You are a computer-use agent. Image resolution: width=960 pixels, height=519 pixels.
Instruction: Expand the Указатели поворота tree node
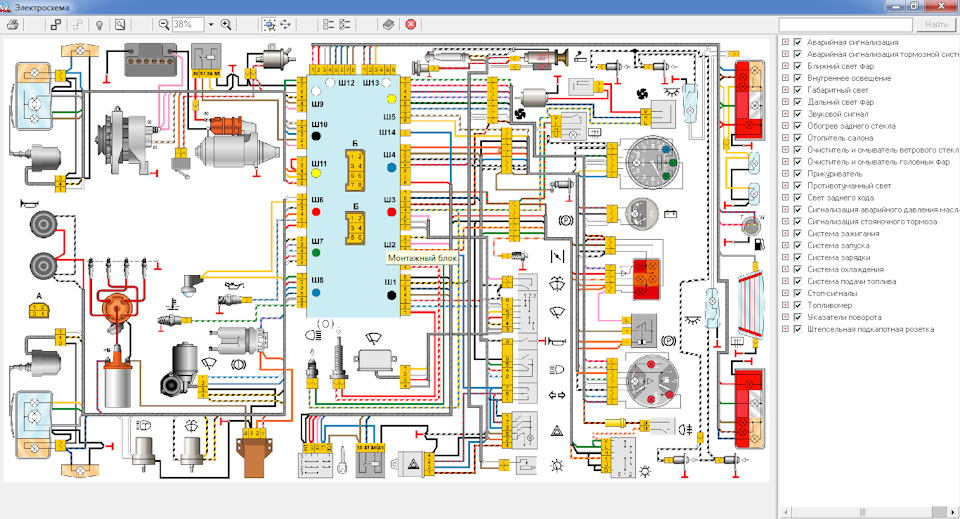[x=786, y=317]
